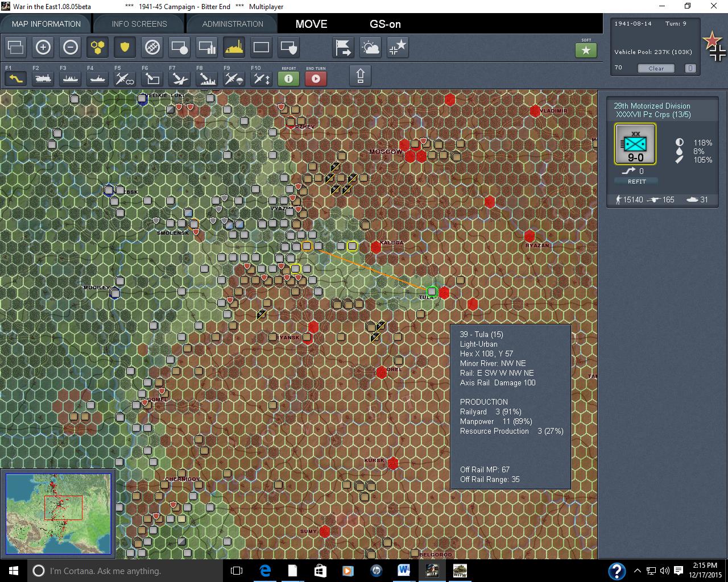Viewport: 728px width, 582px height.
Task: Open Microsoft Edge from taskbar
Action: [265, 571]
